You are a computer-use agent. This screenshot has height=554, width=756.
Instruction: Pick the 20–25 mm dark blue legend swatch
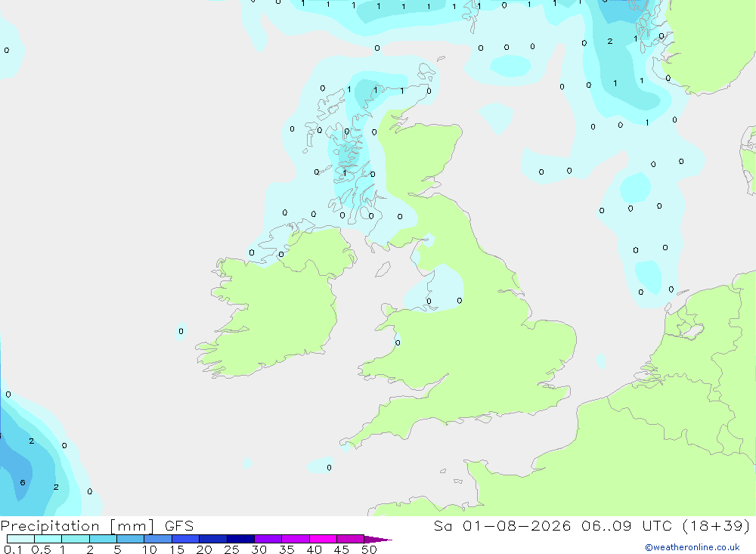pyautogui.click(x=213, y=539)
